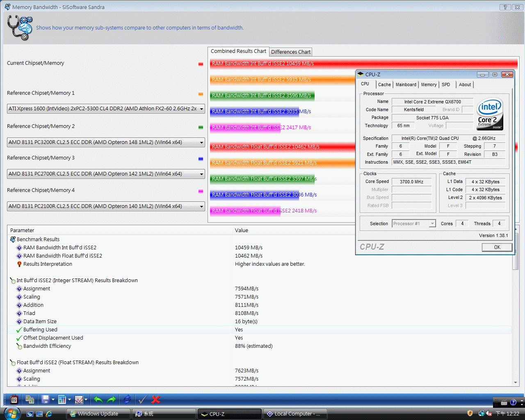Open the Sandra module options icon
The image size is (525, 420).
pyautogui.click(x=14, y=399)
